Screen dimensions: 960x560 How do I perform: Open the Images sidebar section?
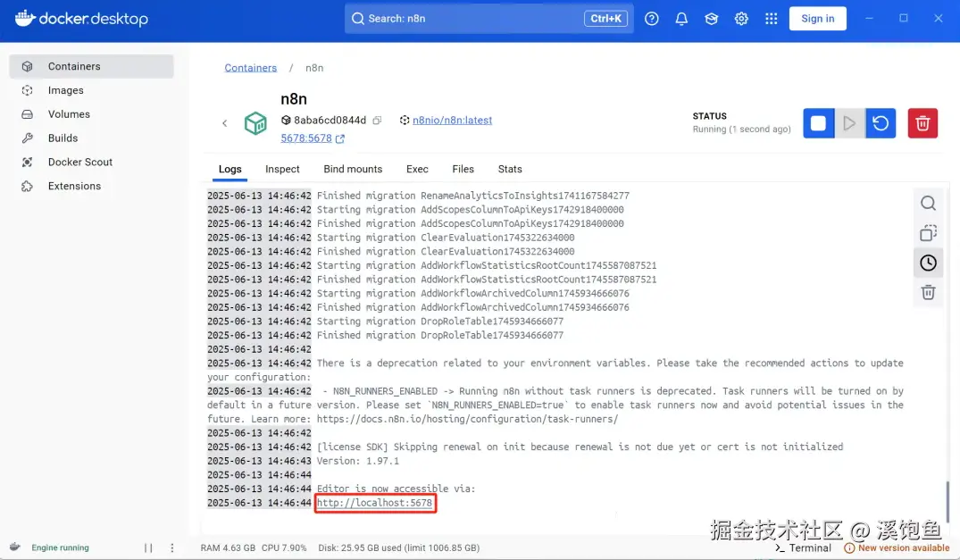coord(91,90)
